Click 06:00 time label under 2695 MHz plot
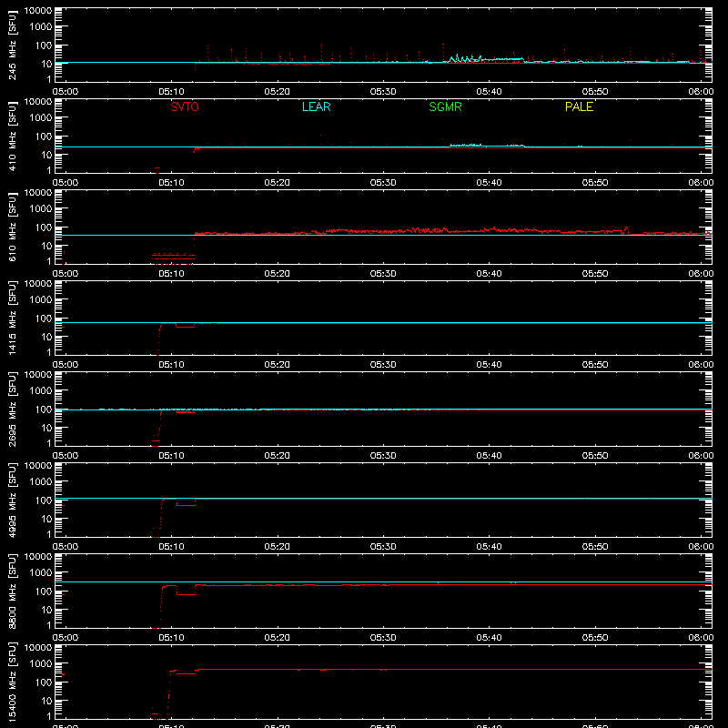728x728 pixels. (x=701, y=456)
